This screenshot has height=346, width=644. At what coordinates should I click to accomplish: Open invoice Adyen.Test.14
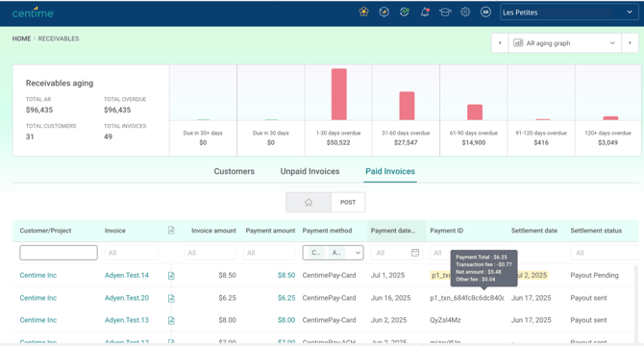point(127,276)
